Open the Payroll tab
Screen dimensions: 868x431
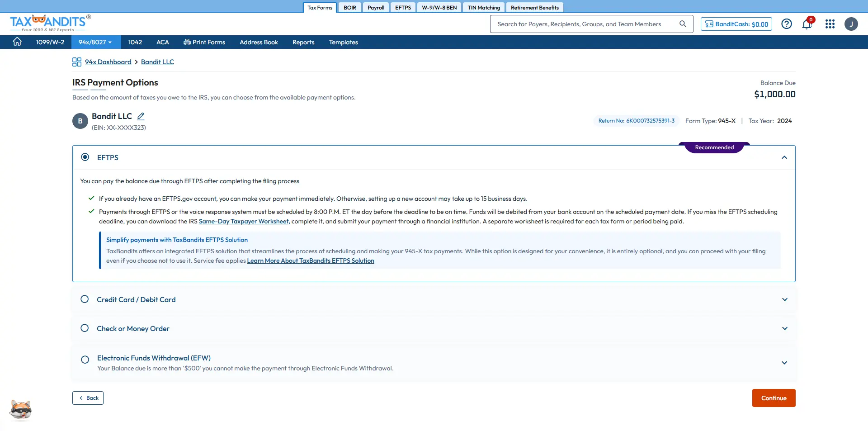(376, 8)
